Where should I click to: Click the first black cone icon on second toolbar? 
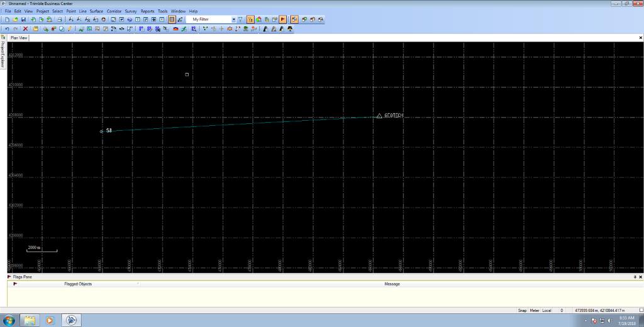(265, 29)
